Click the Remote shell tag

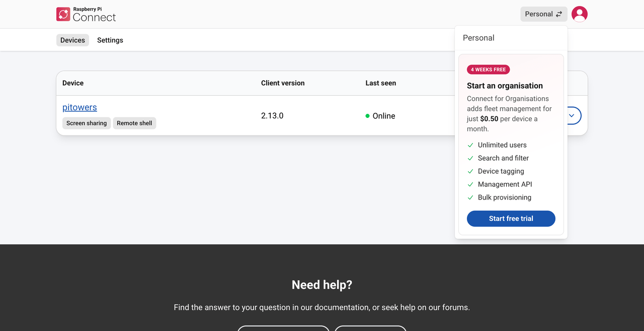tap(134, 123)
